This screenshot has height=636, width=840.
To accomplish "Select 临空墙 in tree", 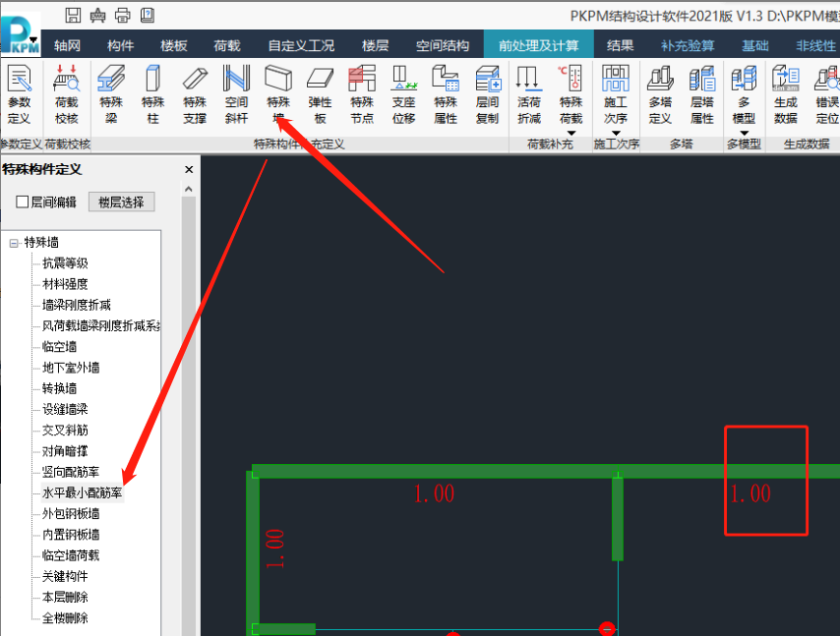I will point(59,346).
